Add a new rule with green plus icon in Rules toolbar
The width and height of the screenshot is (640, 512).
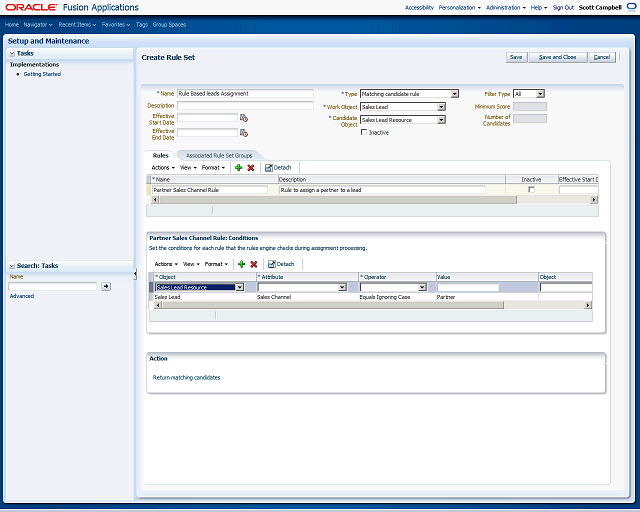tap(239, 167)
